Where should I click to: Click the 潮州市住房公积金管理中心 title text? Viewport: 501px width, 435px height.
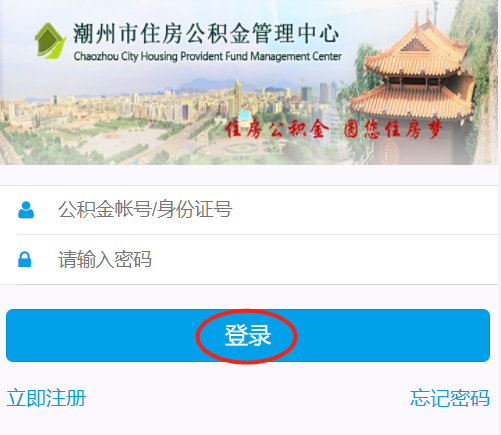[206, 33]
